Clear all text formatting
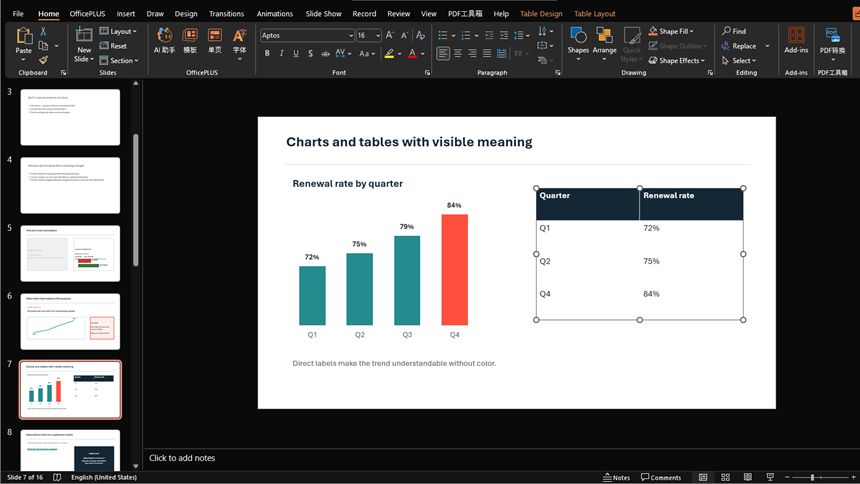The image size is (860, 484). coord(420,35)
